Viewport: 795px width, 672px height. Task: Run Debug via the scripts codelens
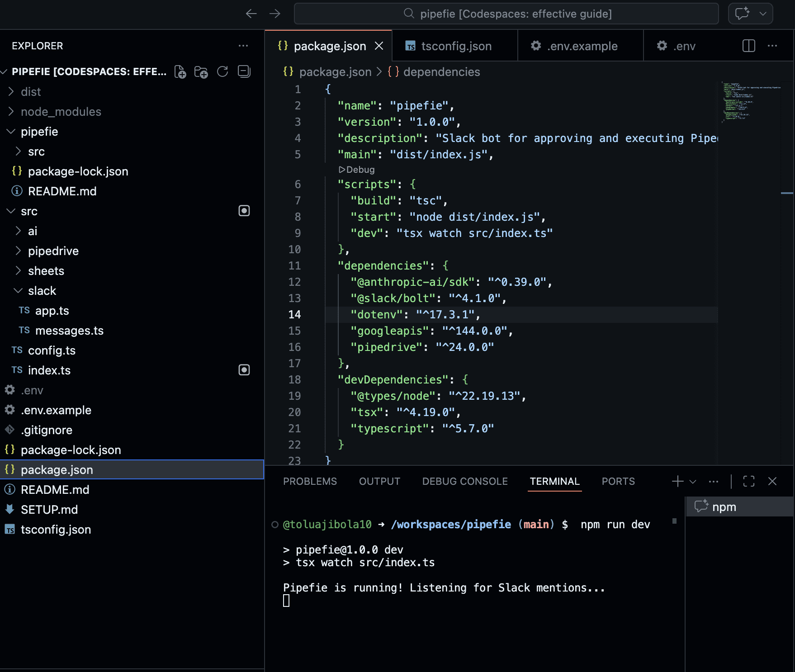356,170
